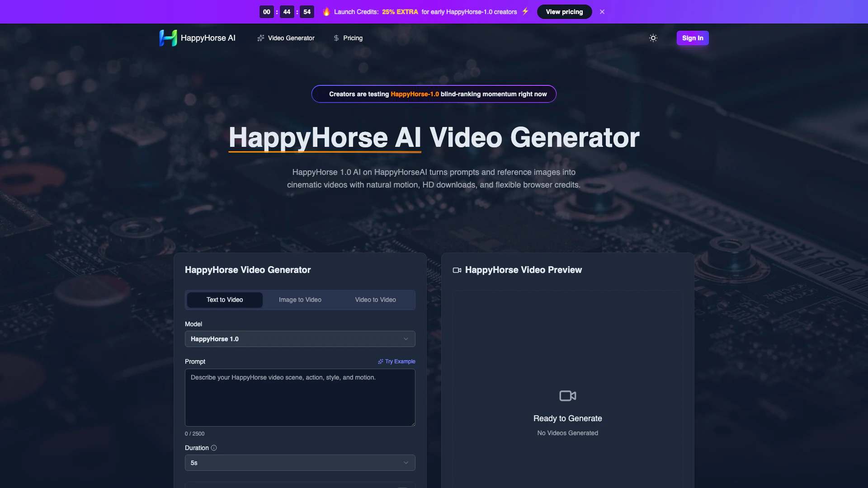Switch to the Video to Video tab
This screenshot has height=488, width=868.
pos(375,300)
